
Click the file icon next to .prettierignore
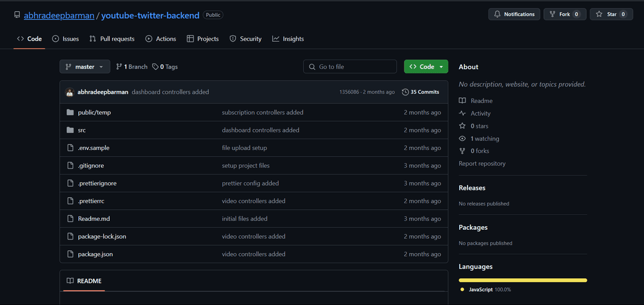tap(70, 183)
